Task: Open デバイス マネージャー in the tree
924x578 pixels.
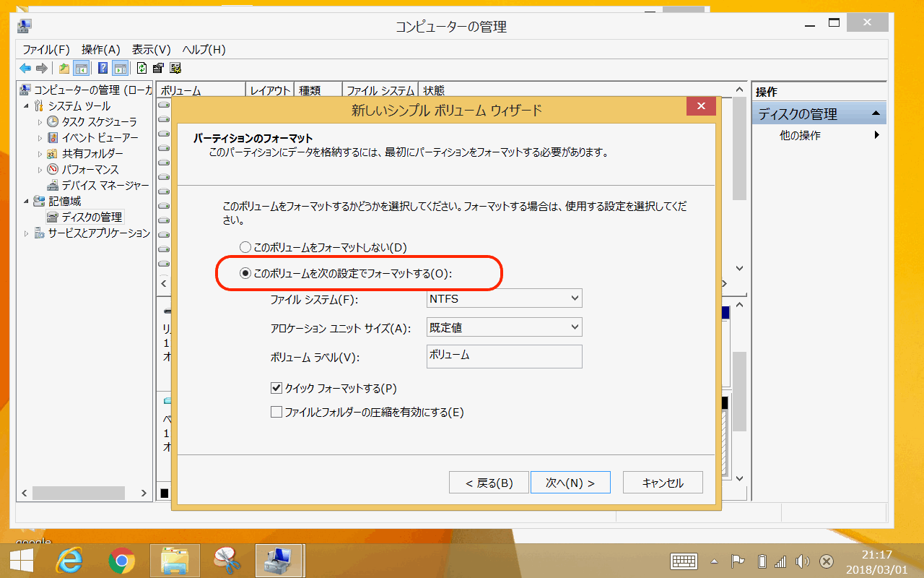Action: [105, 185]
